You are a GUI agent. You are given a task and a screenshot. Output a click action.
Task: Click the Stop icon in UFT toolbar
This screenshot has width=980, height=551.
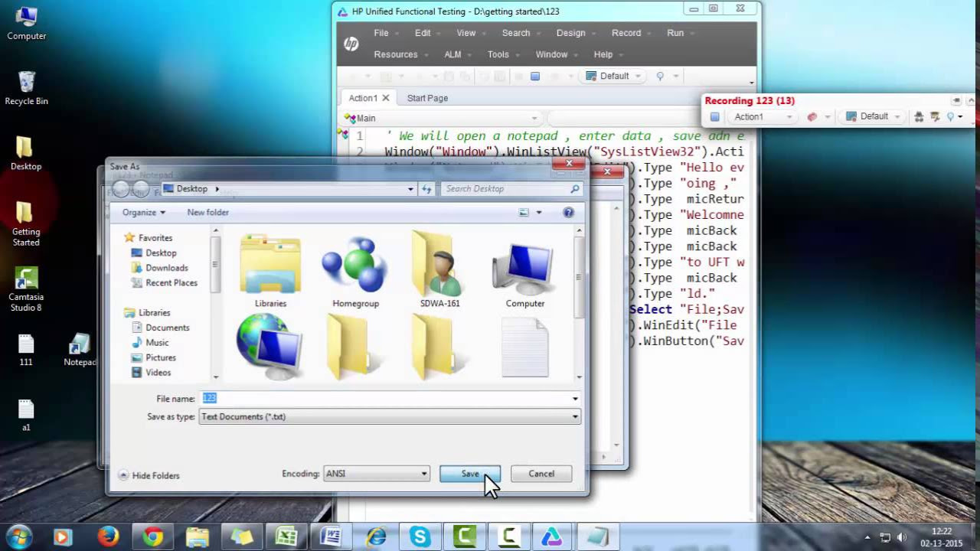point(535,77)
